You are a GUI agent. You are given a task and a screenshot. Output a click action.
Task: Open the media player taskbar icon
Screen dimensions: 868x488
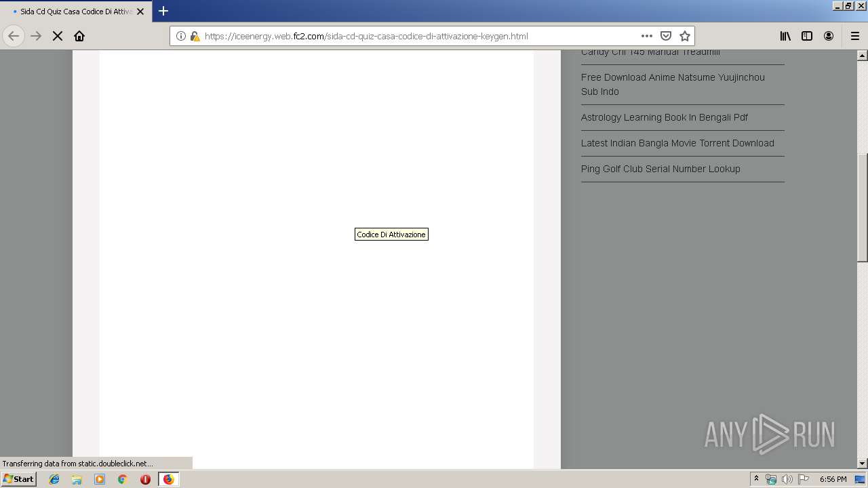click(100, 479)
